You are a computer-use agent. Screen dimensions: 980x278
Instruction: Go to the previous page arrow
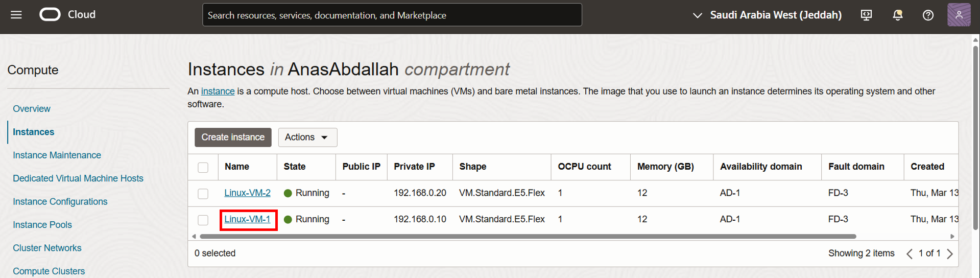[910, 253]
